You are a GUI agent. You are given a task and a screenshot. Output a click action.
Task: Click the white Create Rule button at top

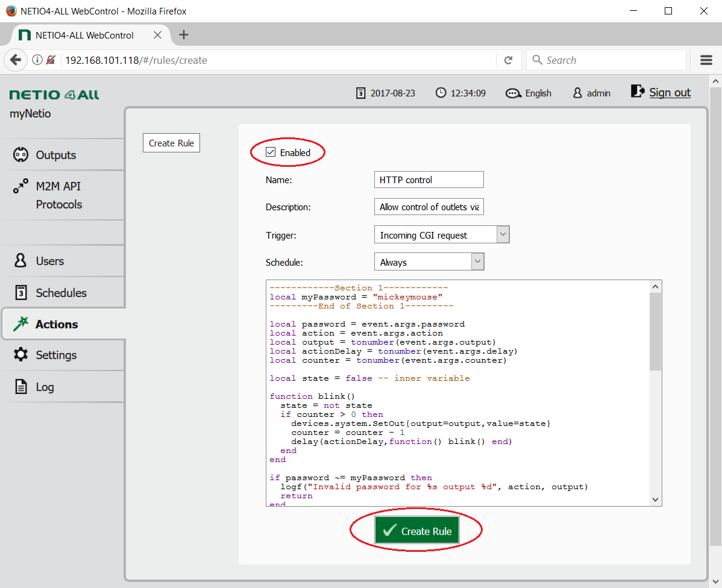171,143
